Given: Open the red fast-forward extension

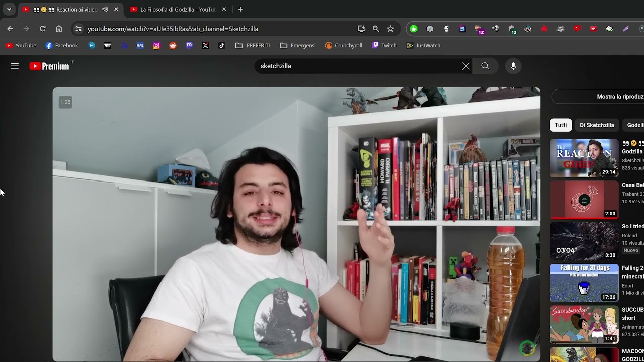Looking at the screenshot, I should point(593,29).
